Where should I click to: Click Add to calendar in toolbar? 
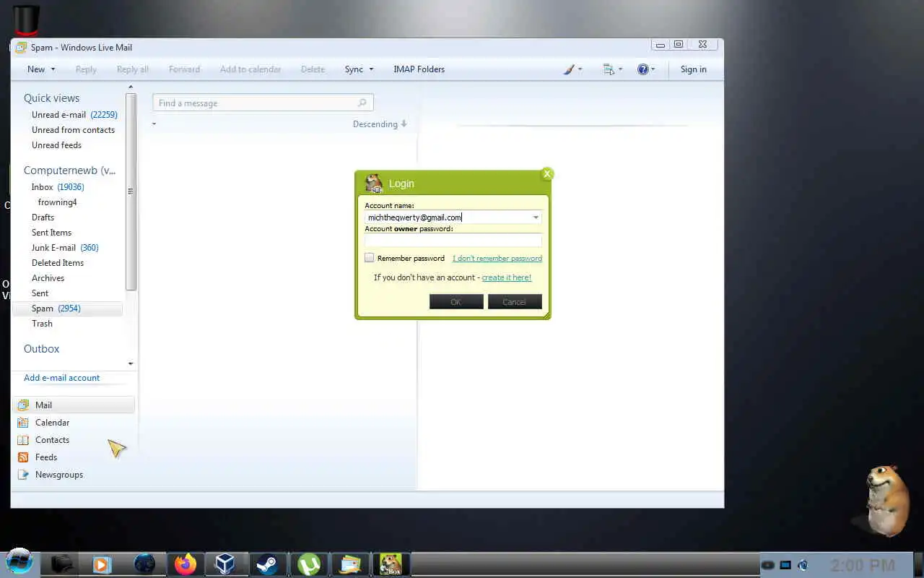click(x=250, y=69)
